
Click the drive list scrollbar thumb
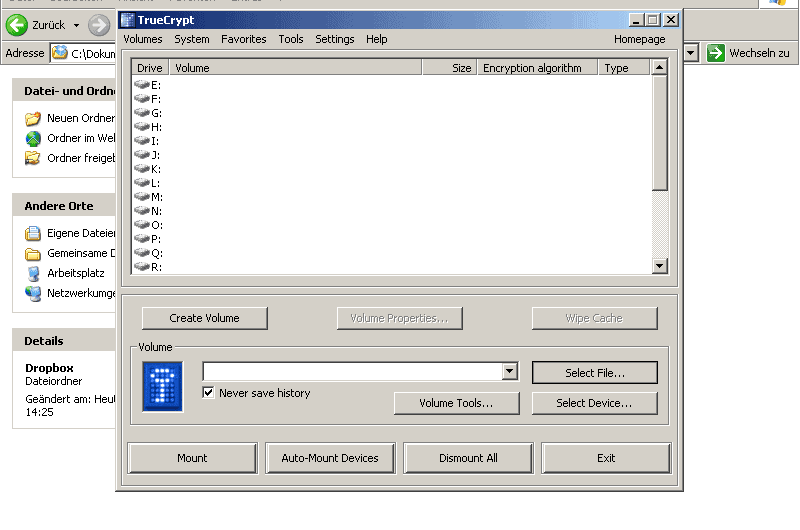(x=660, y=133)
